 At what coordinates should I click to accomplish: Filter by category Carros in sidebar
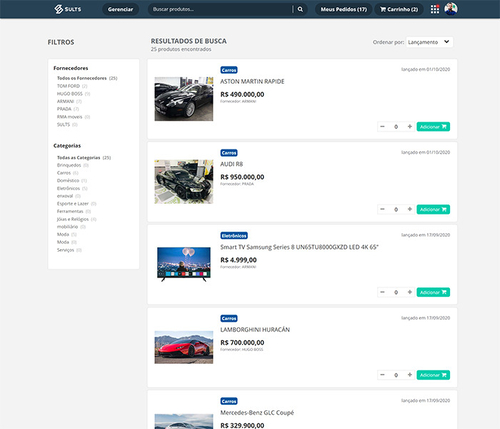[x=68, y=173]
